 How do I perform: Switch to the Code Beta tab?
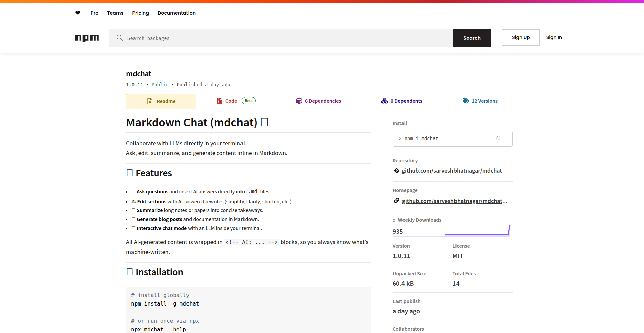click(x=236, y=101)
